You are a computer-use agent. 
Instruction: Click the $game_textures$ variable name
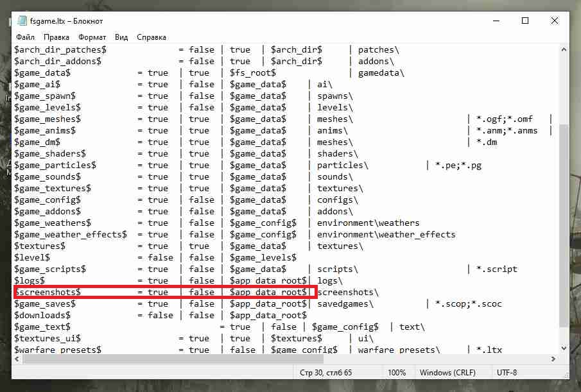(x=53, y=189)
